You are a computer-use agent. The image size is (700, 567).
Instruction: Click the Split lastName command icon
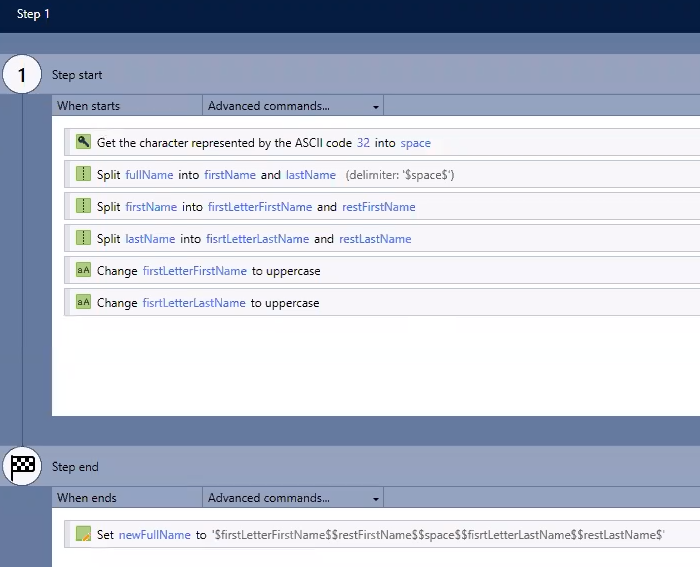[83, 239]
